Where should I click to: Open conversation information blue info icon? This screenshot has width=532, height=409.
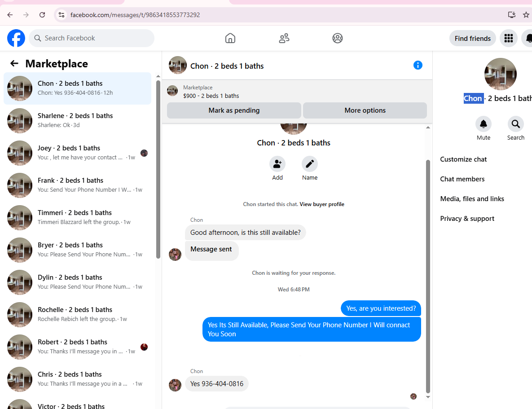point(418,65)
